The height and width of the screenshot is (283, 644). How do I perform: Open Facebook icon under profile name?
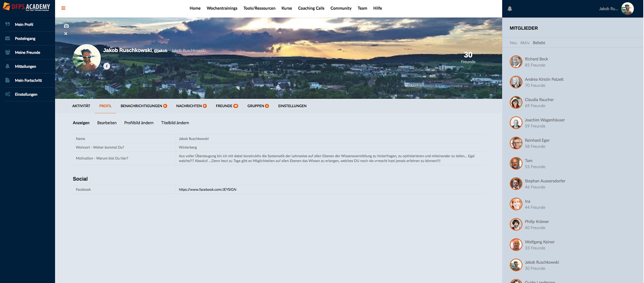click(x=106, y=66)
